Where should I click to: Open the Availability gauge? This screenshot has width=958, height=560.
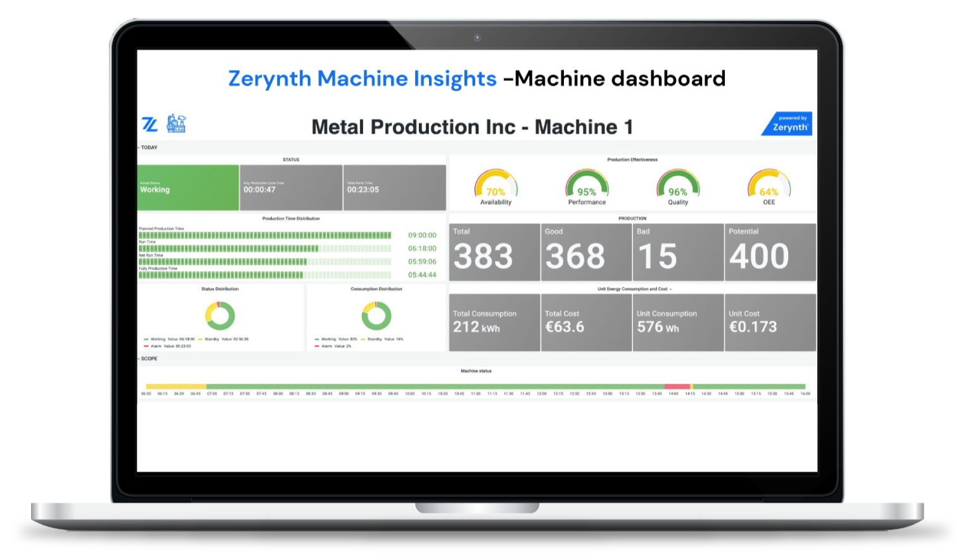coord(495,184)
